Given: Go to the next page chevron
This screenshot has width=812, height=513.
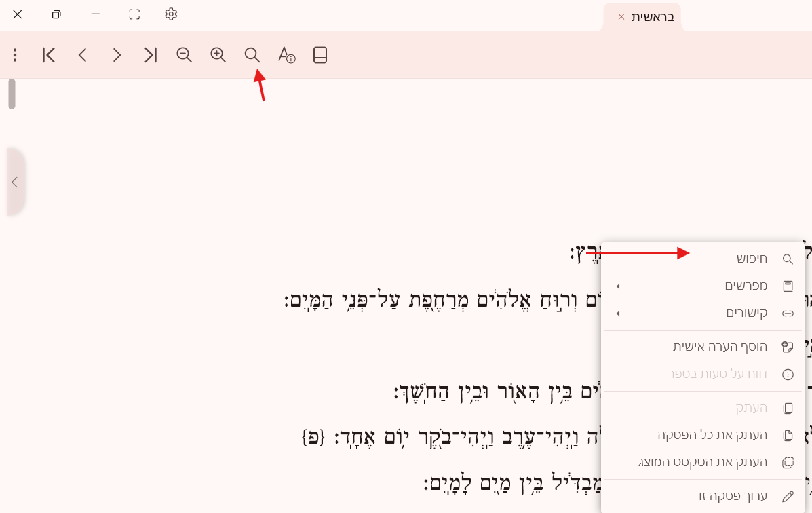Looking at the screenshot, I should (117, 55).
